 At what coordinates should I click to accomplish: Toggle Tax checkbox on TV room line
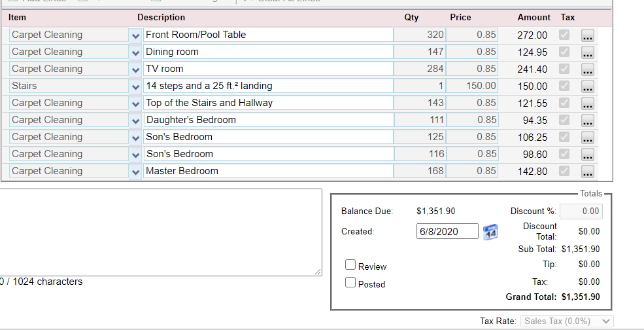click(x=564, y=69)
